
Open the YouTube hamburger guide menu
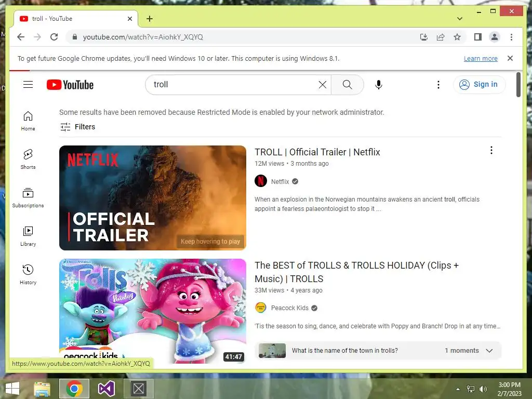coord(28,85)
